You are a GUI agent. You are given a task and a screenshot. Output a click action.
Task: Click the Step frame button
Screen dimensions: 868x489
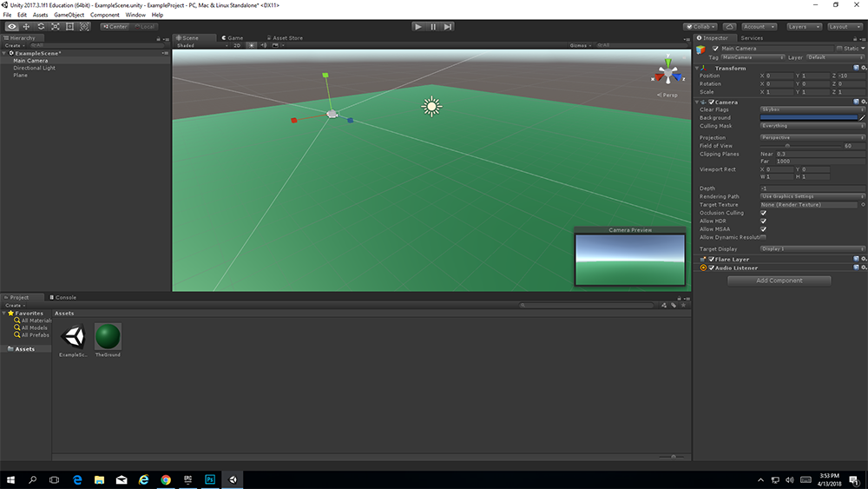pyautogui.click(x=447, y=27)
